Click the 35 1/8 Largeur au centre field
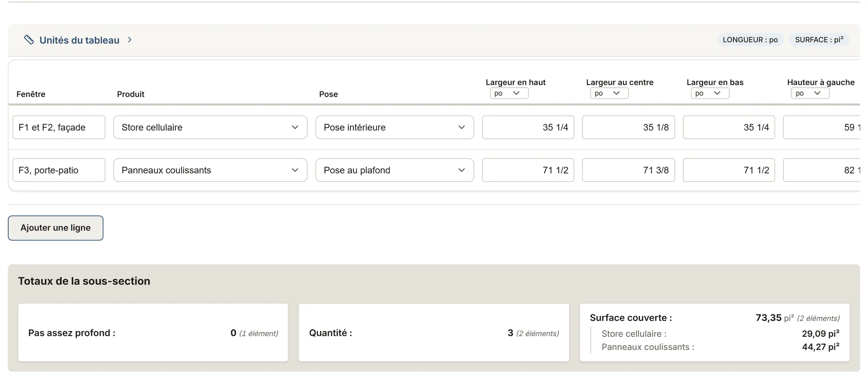The image size is (868, 379). [x=628, y=127]
